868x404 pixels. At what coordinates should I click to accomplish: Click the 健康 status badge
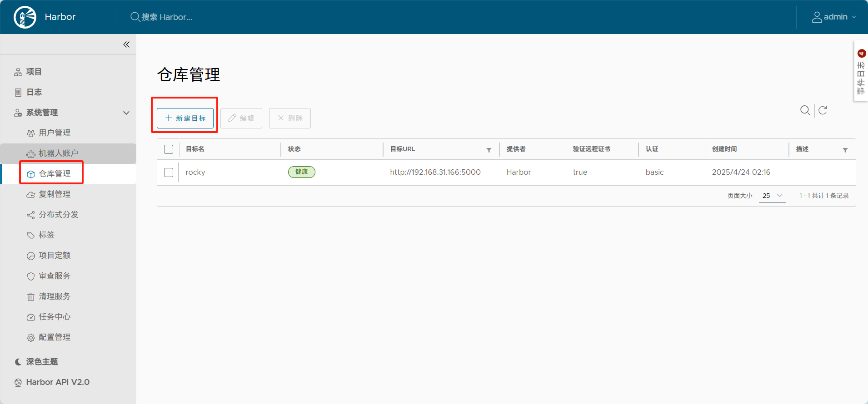coord(302,172)
